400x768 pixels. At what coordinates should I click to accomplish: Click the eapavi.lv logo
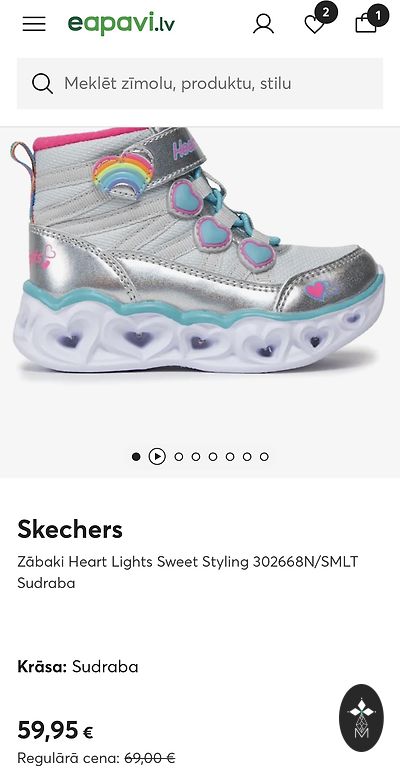tap(121, 23)
